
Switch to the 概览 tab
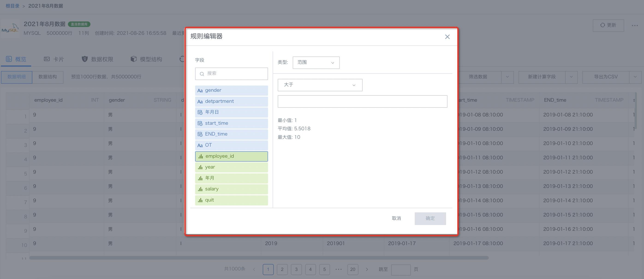16,59
